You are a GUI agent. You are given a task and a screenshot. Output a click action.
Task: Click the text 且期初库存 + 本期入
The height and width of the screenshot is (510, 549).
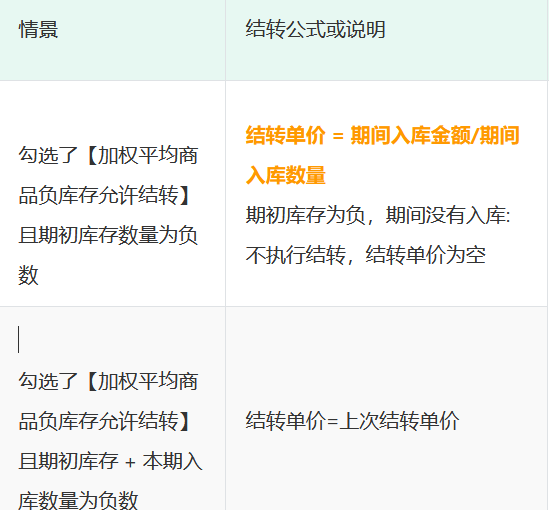pos(110,461)
